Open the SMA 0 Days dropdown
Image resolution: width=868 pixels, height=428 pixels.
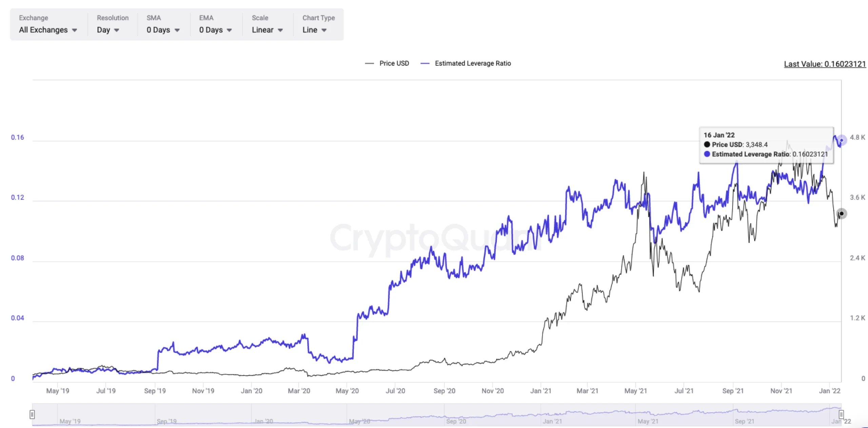click(x=163, y=30)
